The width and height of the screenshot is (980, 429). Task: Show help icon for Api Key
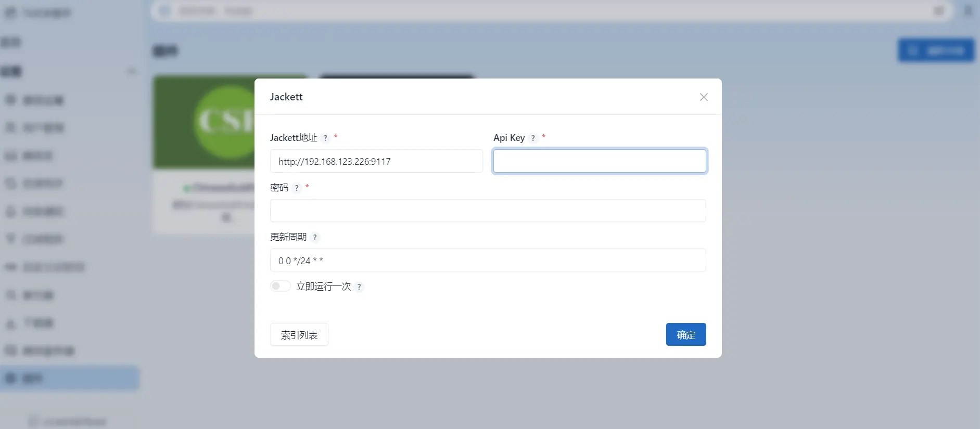[533, 138]
